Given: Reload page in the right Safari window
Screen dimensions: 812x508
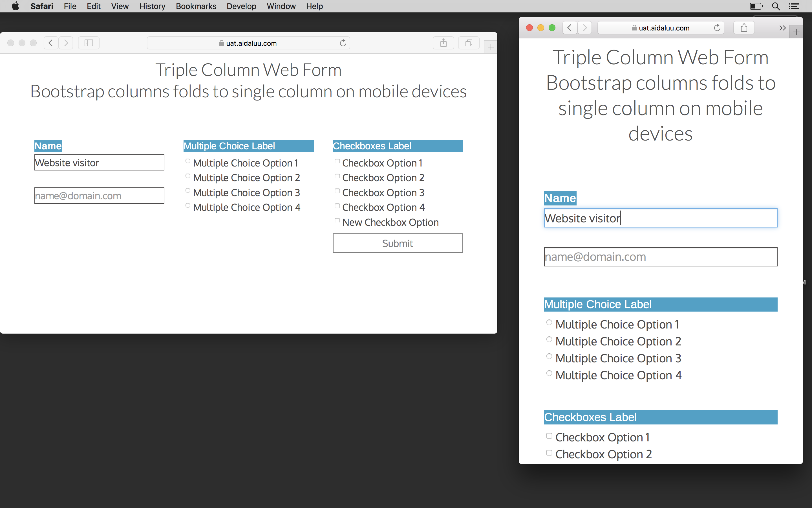Looking at the screenshot, I should [x=717, y=28].
